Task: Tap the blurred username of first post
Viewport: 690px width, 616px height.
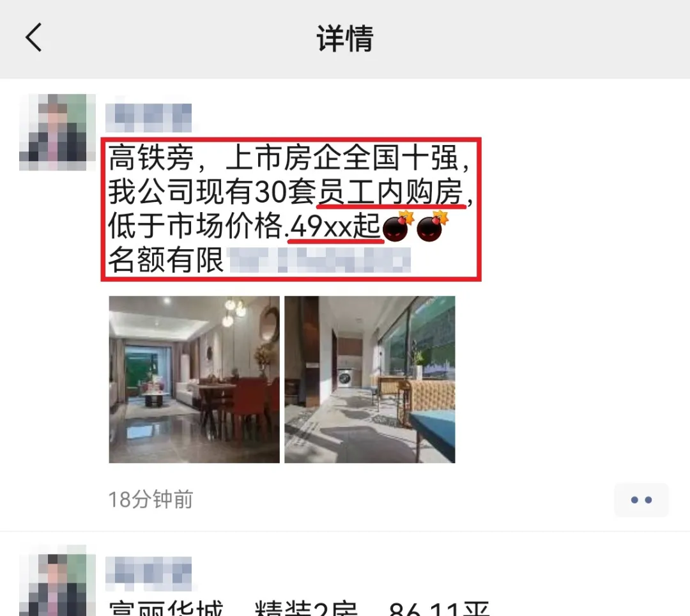Action: pos(149,118)
